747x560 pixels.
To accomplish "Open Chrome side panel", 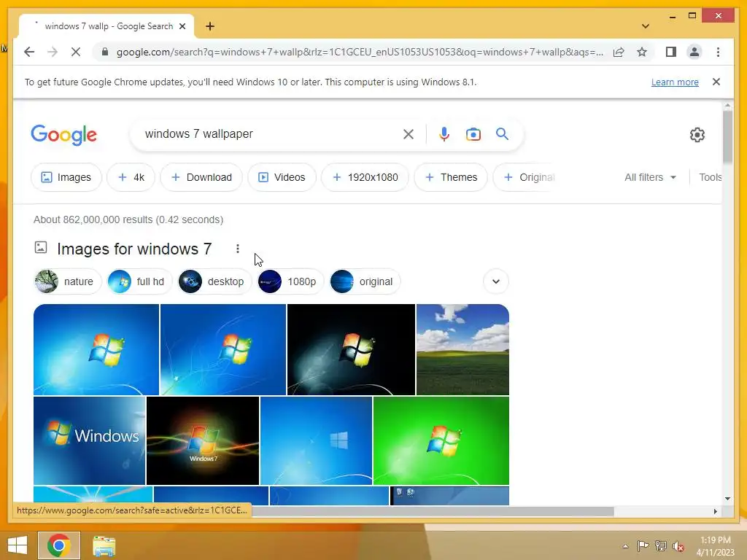I will pos(671,52).
